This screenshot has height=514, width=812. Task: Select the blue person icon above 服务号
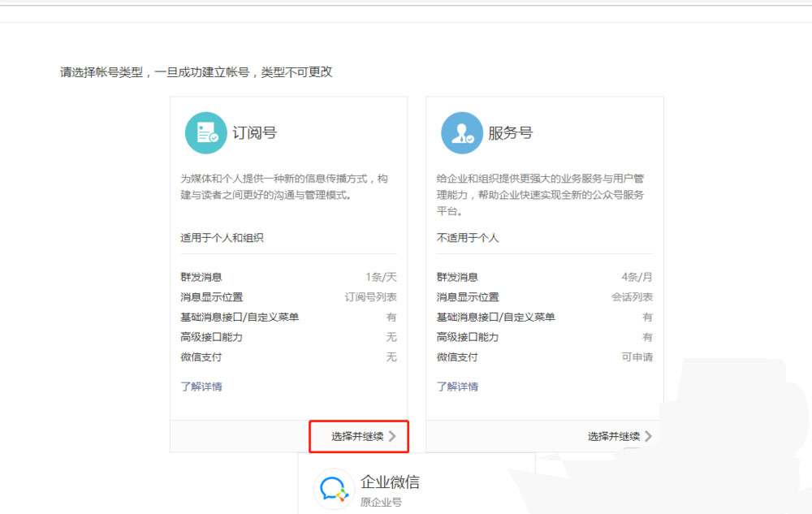coord(462,132)
